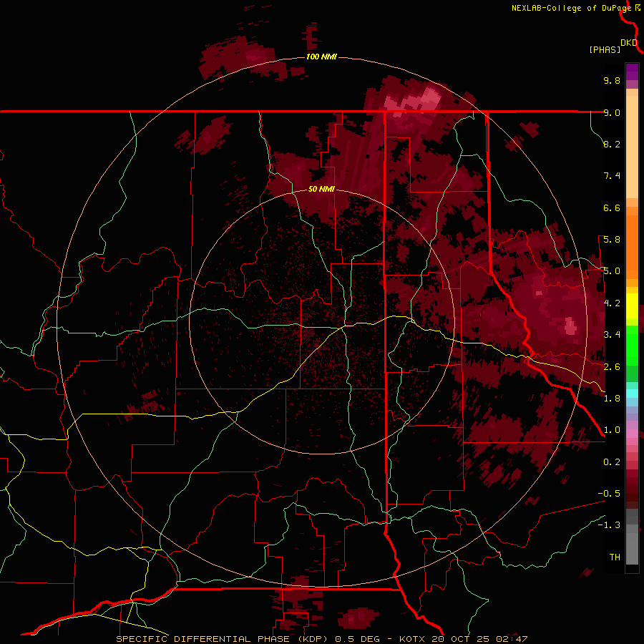Click the TH legend label

(x=615, y=557)
